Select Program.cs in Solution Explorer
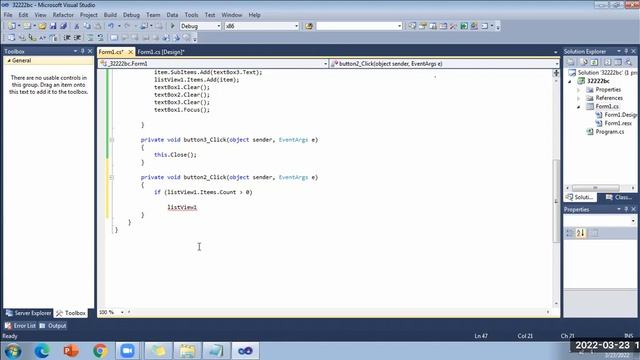The height and width of the screenshot is (360, 640). (609, 132)
